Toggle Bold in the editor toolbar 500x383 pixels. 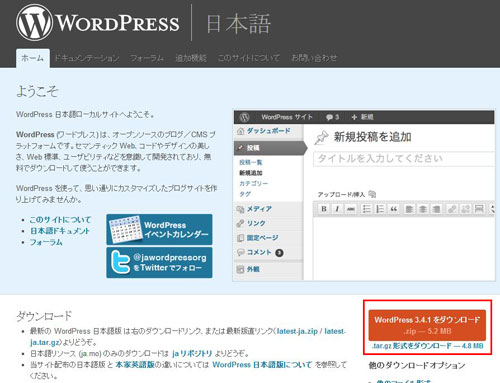[324, 209]
